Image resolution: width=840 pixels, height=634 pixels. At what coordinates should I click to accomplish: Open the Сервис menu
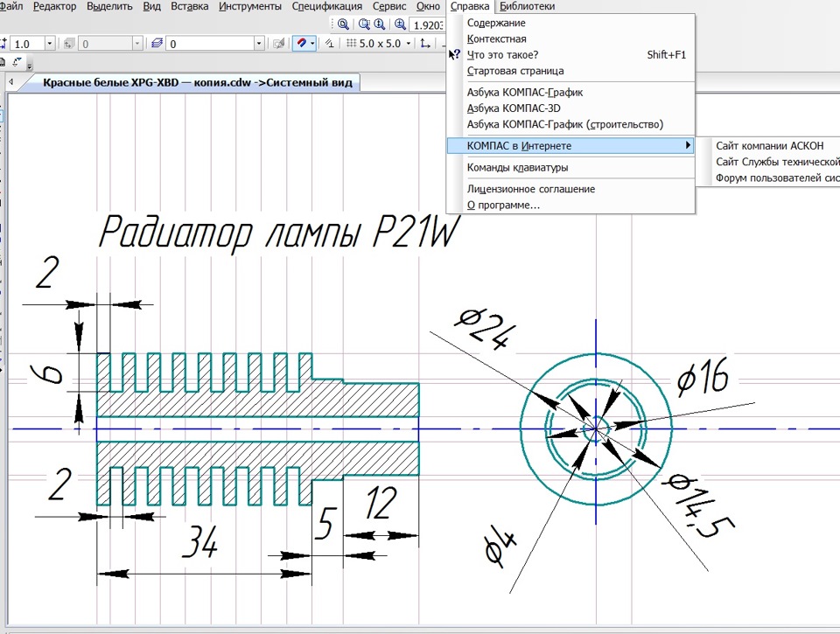coord(388,6)
